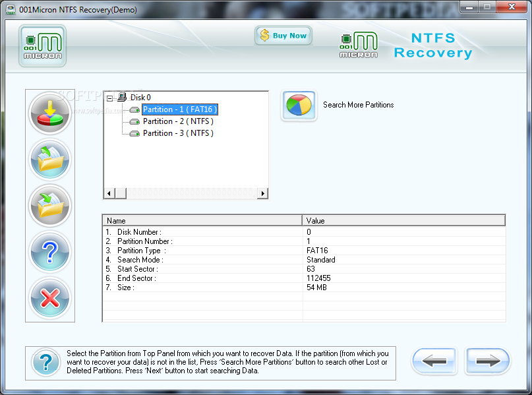Select Disk 0 in the tree
Screen dimensions: 532x395
[140, 98]
